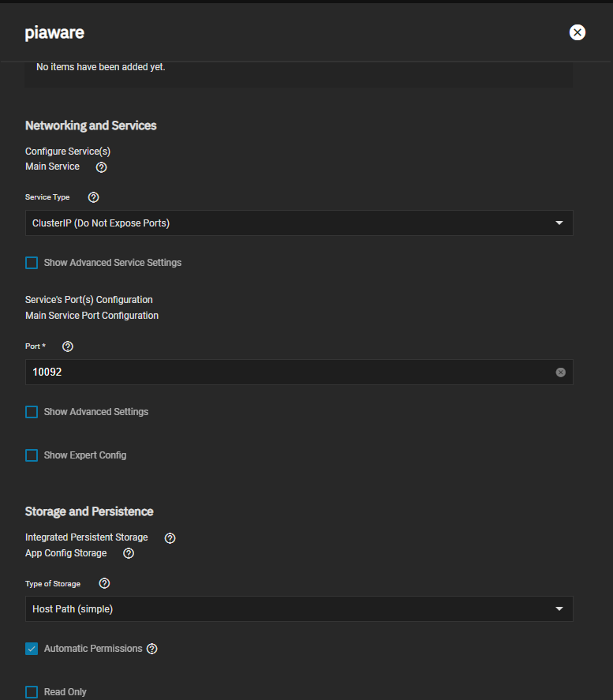Toggle the Read Only checkbox
Image resolution: width=613 pixels, height=700 pixels.
pos(32,692)
